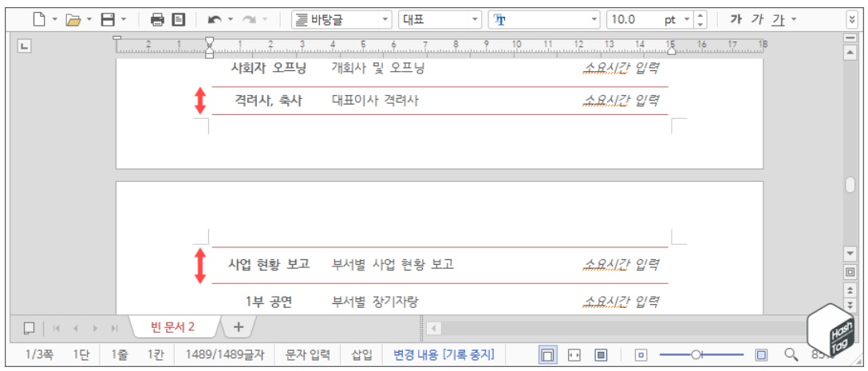Screen dimensions: 868x371
Task: Click the browse object selector below the scrollbar
Action: point(849,272)
